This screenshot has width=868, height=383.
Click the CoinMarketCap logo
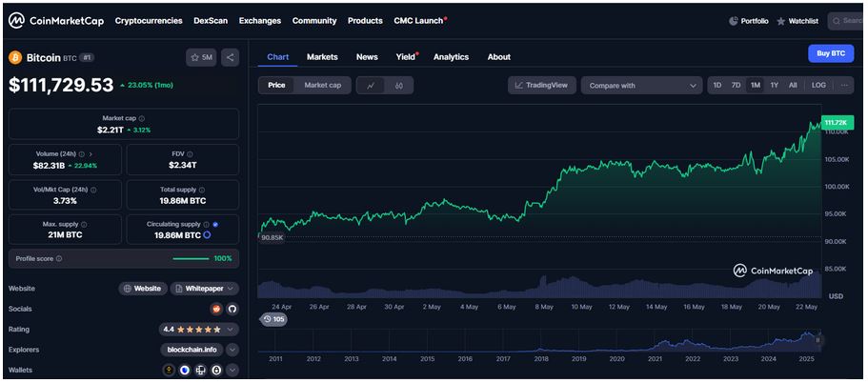[56, 20]
